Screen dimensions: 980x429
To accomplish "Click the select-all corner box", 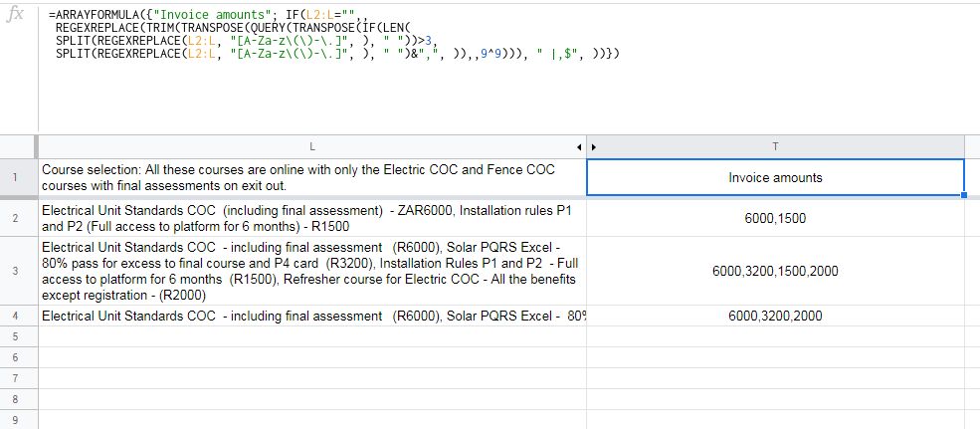I will click(x=19, y=147).
